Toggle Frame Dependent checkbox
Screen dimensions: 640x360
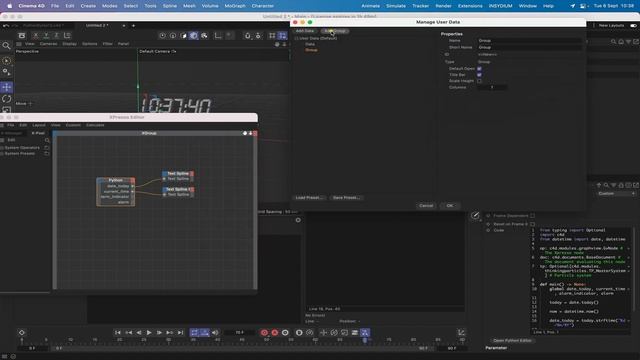tap(532, 216)
